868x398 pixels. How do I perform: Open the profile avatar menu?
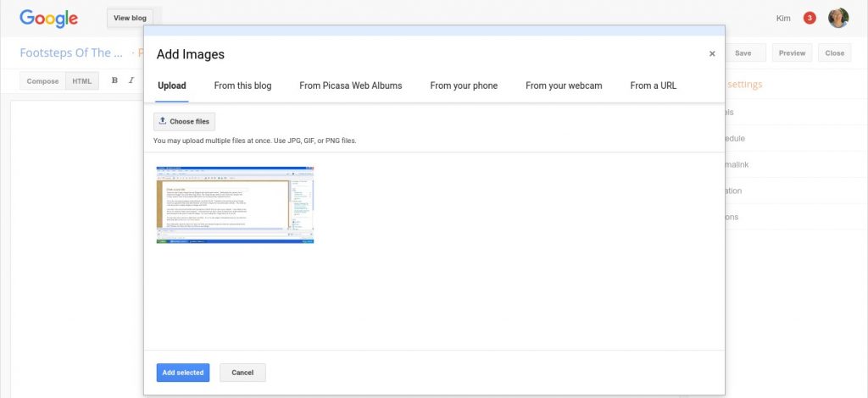(x=838, y=19)
